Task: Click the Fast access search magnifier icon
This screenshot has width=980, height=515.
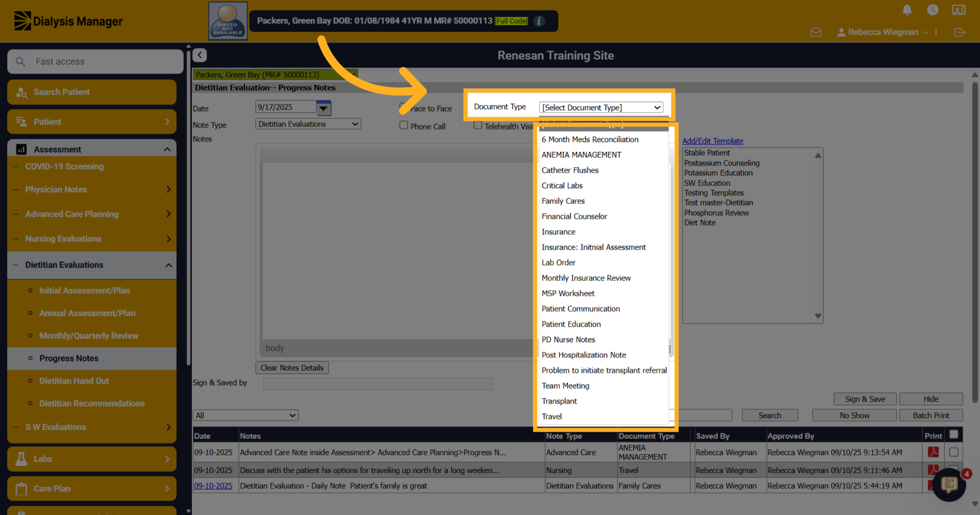Action: 20,62
